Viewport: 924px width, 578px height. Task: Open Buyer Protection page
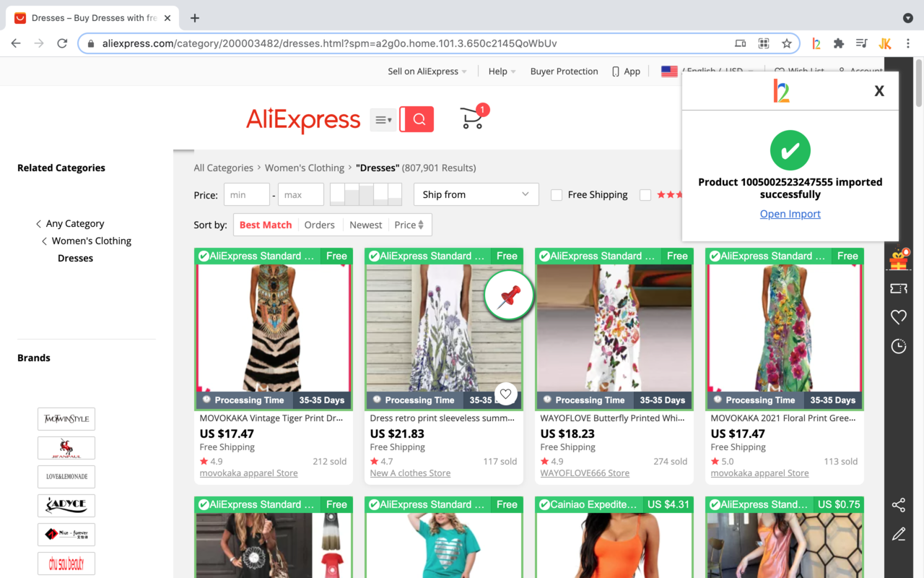pyautogui.click(x=565, y=72)
